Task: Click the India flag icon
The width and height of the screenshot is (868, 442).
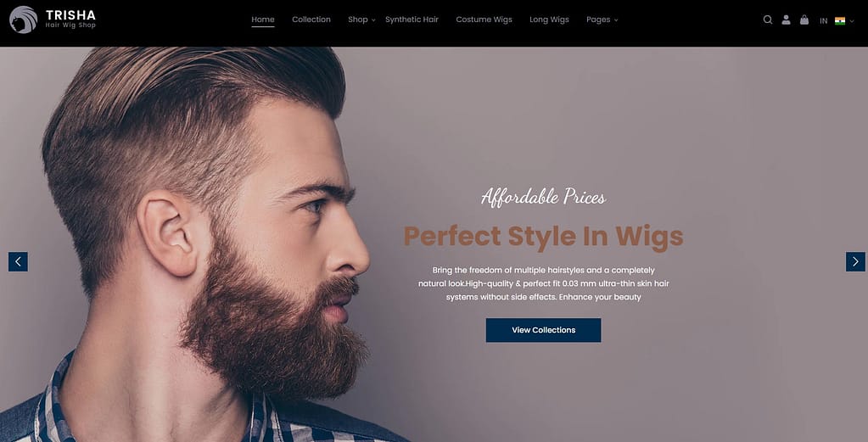Action: pyautogui.click(x=840, y=21)
